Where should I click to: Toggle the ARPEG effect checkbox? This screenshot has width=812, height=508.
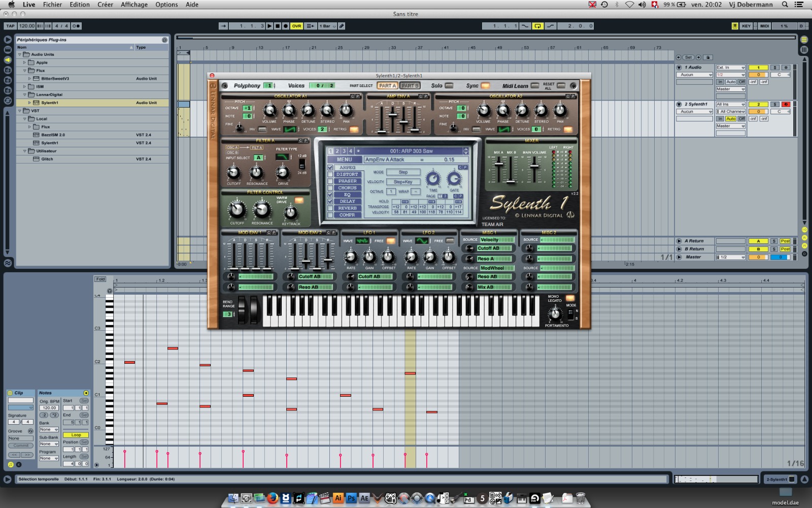[330, 168]
